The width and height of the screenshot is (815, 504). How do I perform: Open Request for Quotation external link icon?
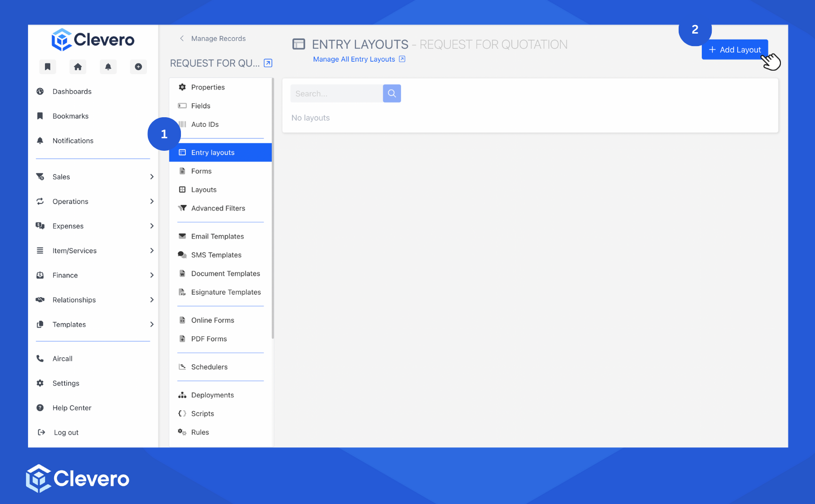268,63
